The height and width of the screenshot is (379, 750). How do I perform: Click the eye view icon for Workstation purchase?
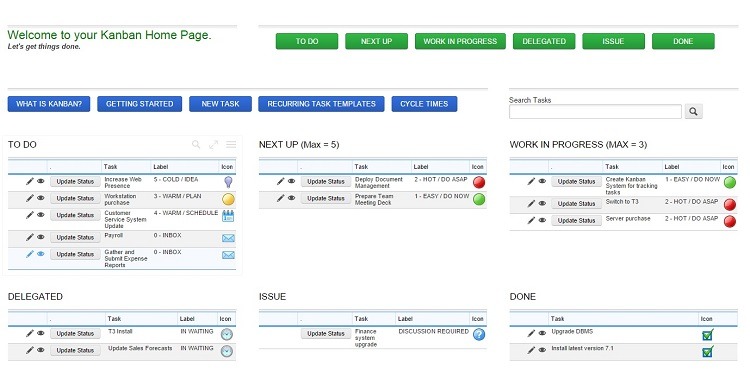click(41, 198)
